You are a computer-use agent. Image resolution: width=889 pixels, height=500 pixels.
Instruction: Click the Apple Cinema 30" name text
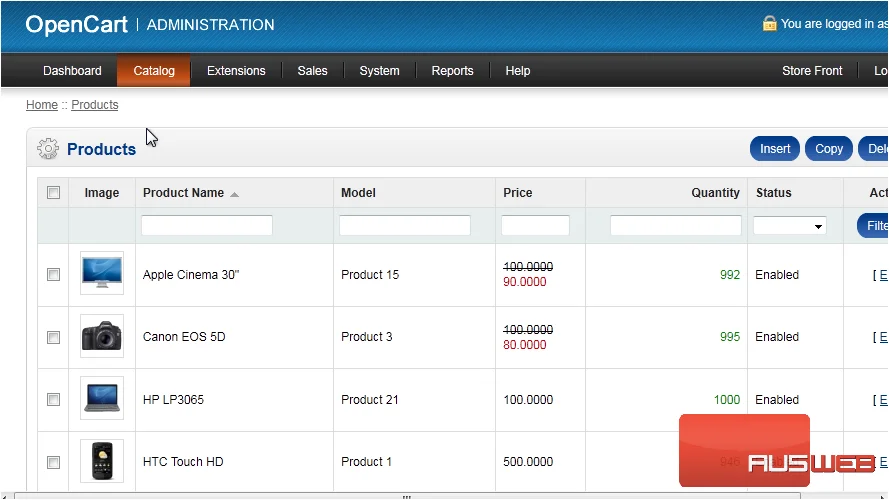pyautogui.click(x=191, y=275)
